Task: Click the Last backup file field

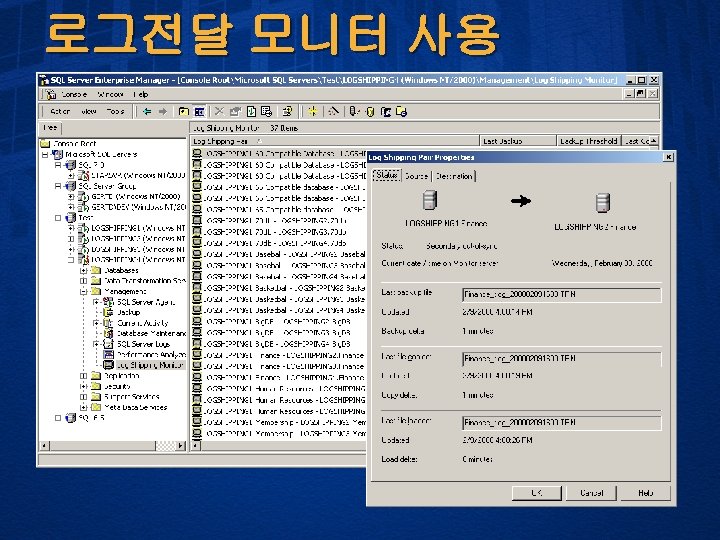Action: [x=562, y=294]
